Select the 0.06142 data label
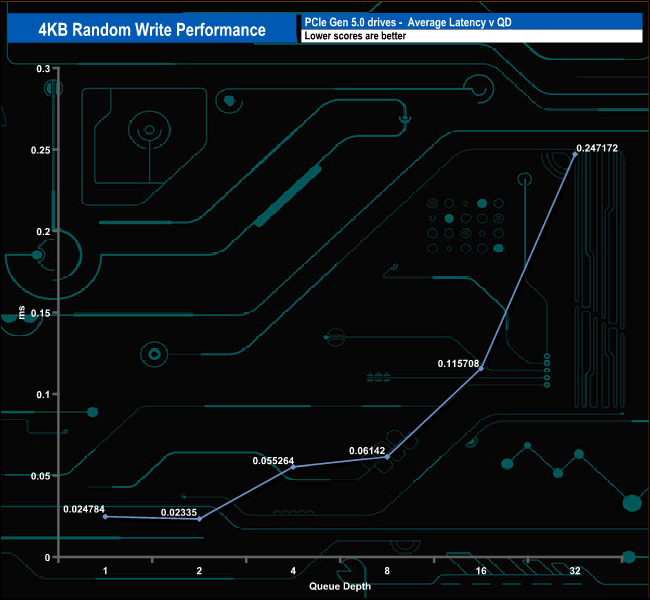 (367, 451)
